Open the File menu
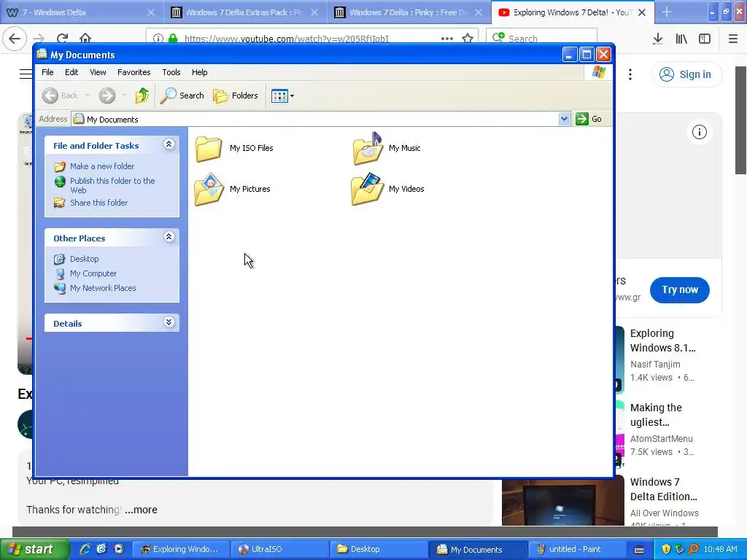Image resolution: width=747 pixels, height=560 pixels. [47, 72]
